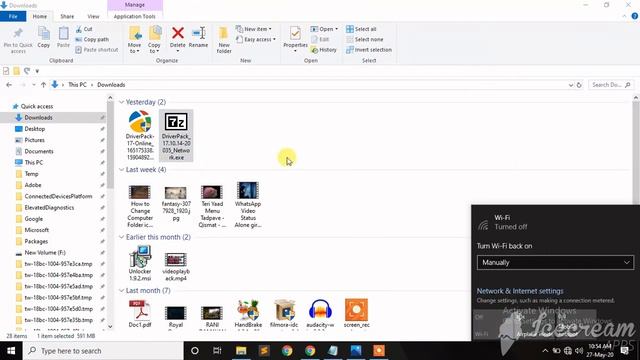The width and height of the screenshot is (640, 360).
Task: Click the Manage contextual tab
Action: pos(135,5)
